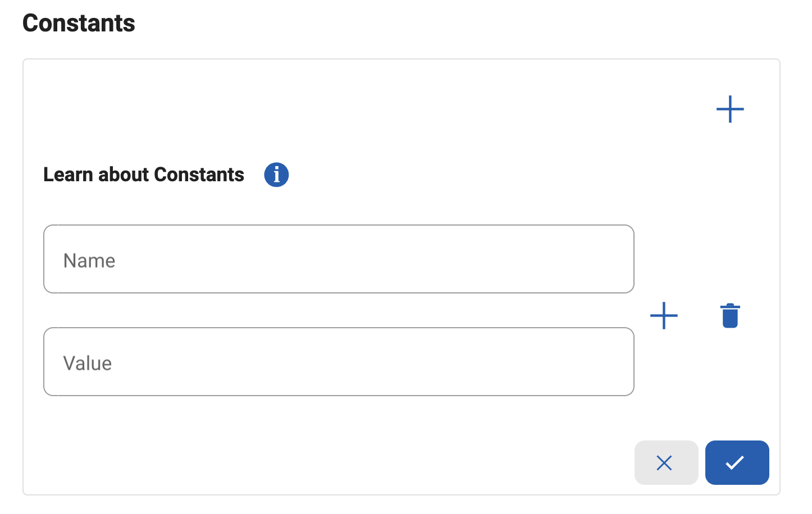Click the empty area right of the Name placeholder
812x514 pixels.
click(x=393, y=259)
